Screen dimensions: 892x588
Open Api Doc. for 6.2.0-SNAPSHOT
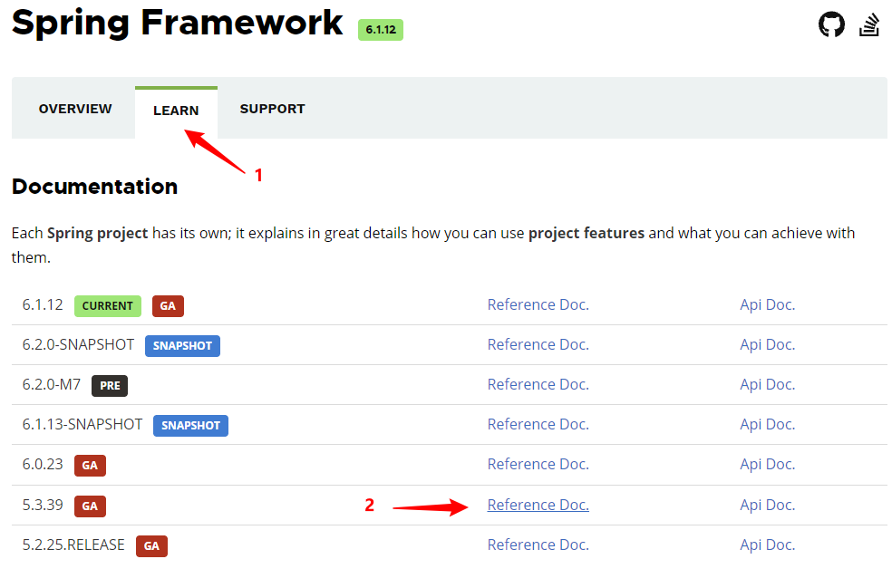tap(768, 344)
